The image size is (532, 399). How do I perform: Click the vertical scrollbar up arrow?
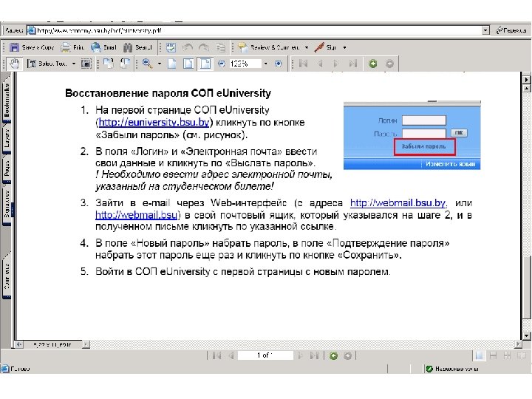coord(526,89)
